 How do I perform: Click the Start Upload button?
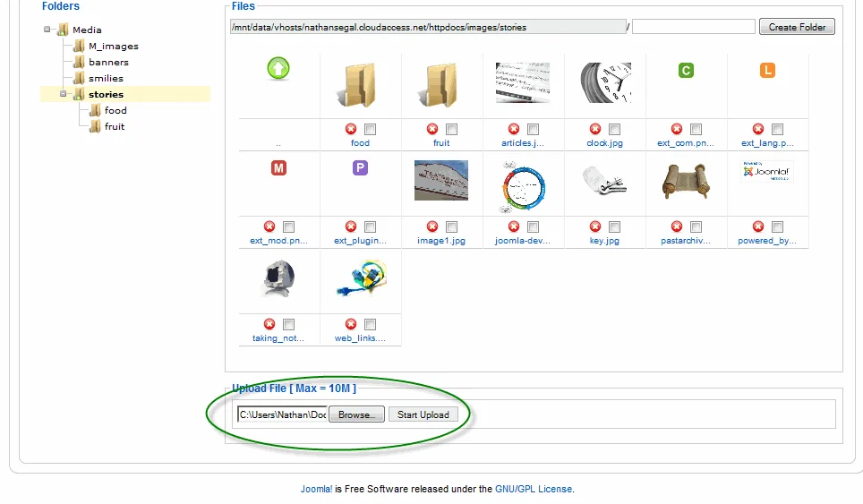click(423, 414)
